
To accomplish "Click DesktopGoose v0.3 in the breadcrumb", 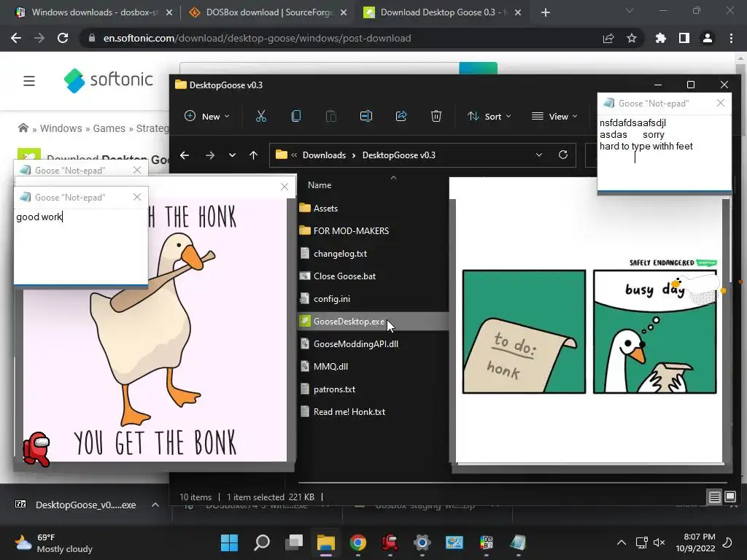I will point(399,155).
